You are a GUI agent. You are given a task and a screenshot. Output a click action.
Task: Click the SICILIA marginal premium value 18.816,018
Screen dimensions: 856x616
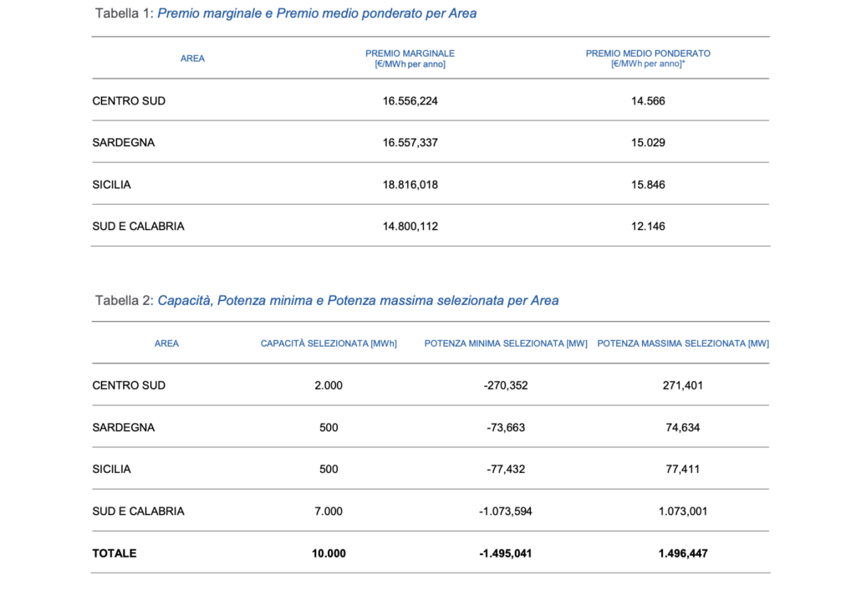click(410, 185)
